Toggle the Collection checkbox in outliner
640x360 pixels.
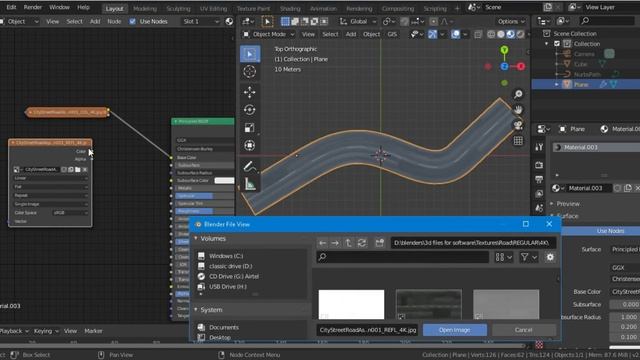[557, 44]
